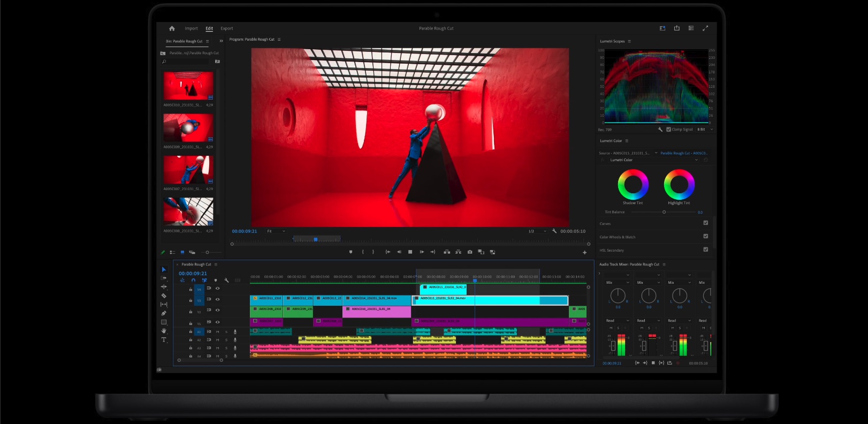Click the Export Frame camera icon
The image size is (868, 424).
(470, 252)
